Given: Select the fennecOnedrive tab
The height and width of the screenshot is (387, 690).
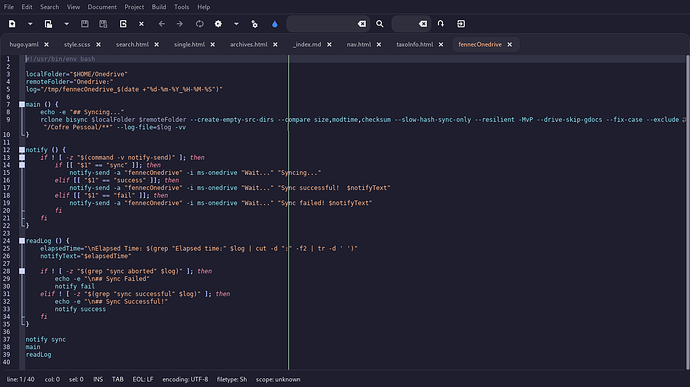Looking at the screenshot, I should (480, 44).
